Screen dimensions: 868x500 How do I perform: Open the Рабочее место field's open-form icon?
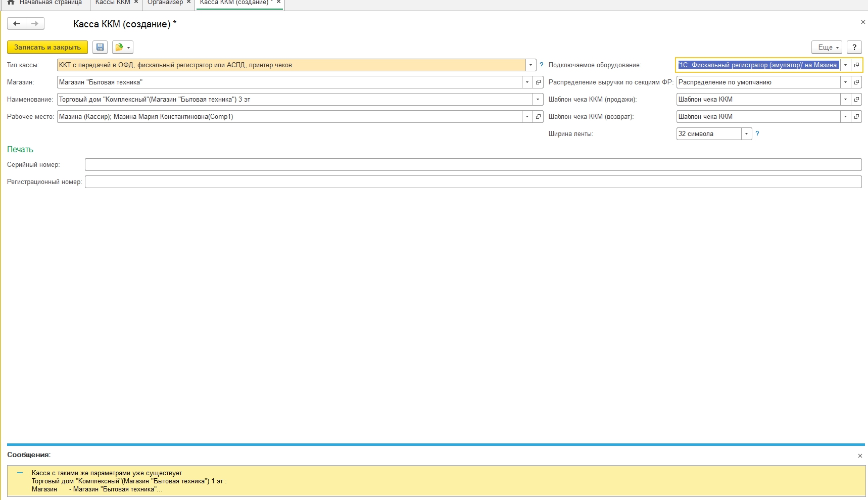click(539, 116)
